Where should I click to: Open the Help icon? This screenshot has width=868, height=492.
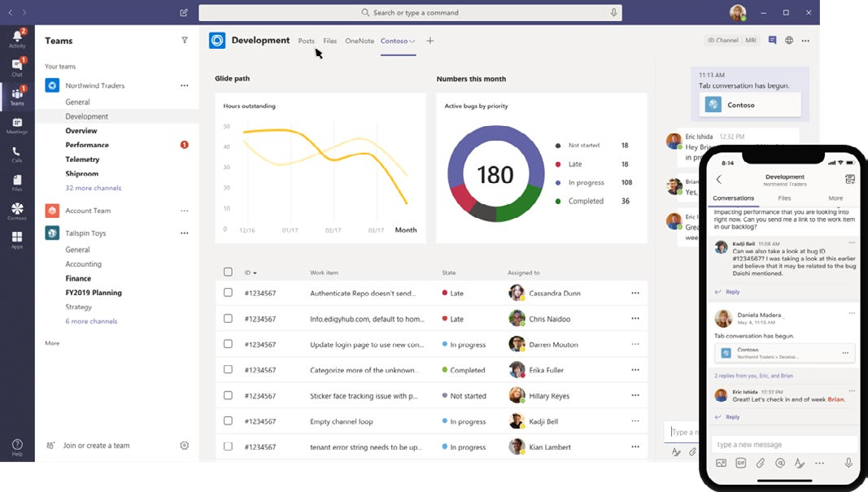tap(17, 447)
